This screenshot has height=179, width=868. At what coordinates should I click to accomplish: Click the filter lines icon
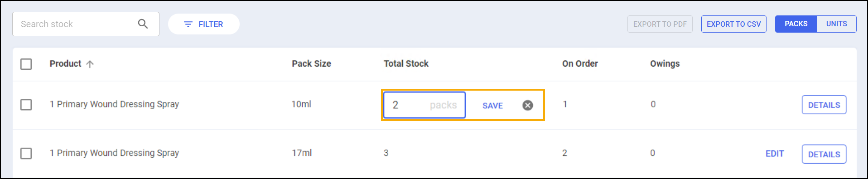click(x=188, y=24)
